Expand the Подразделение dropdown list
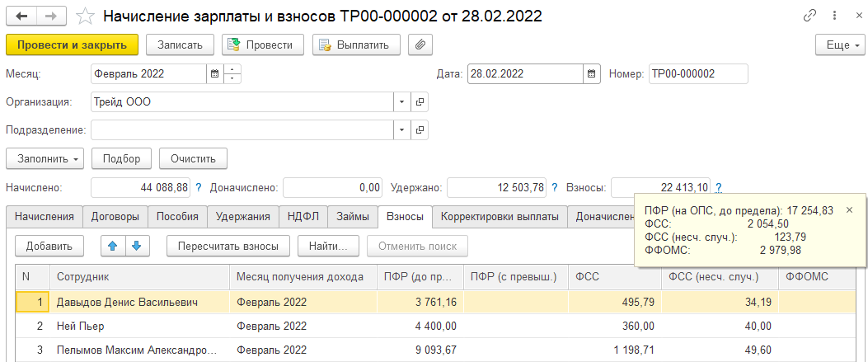Image resolution: width=868 pixels, height=362 pixels. [402, 130]
